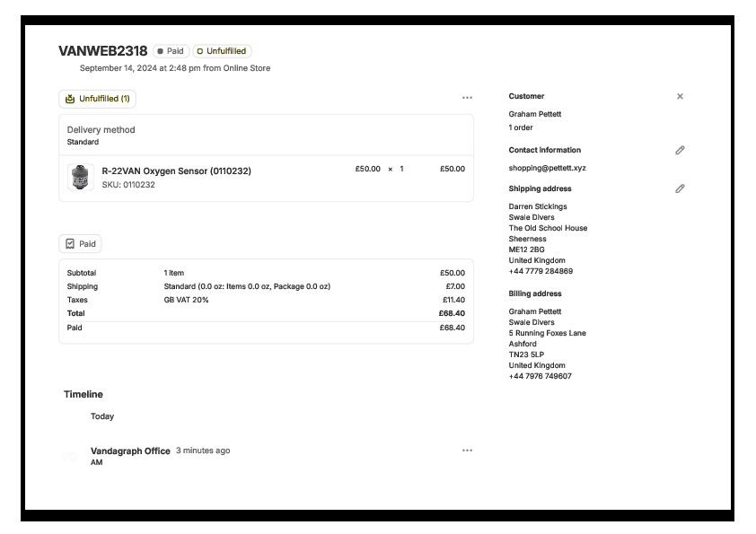Edit the Shipping address with pencil icon
The width and height of the screenshot is (756, 534).
(680, 188)
